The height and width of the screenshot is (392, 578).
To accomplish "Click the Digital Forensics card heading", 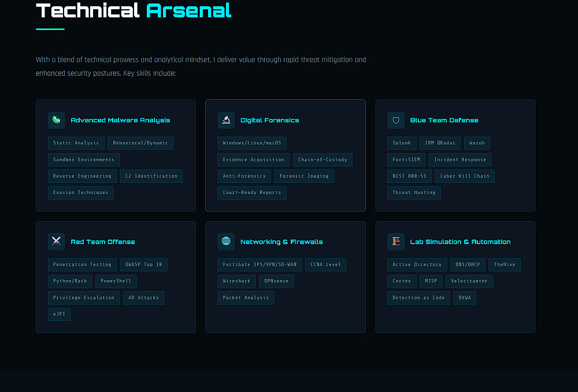I will click(269, 120).
